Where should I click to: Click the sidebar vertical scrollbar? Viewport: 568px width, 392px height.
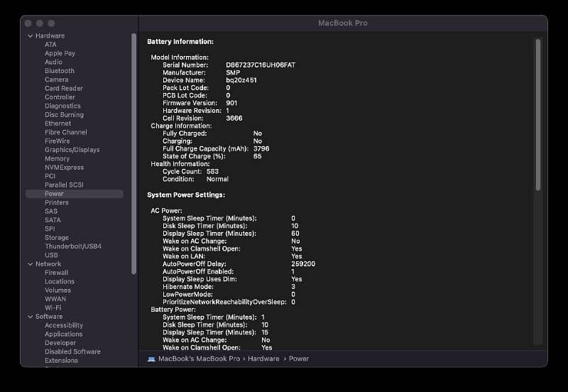coord(133,153)
